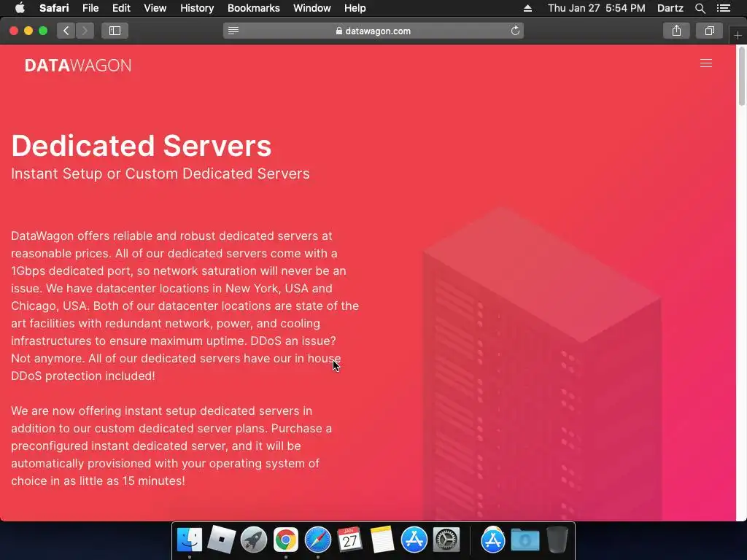Viewport: 747px width, 560px height.
Task: Open the File menu
Action: 90,8
